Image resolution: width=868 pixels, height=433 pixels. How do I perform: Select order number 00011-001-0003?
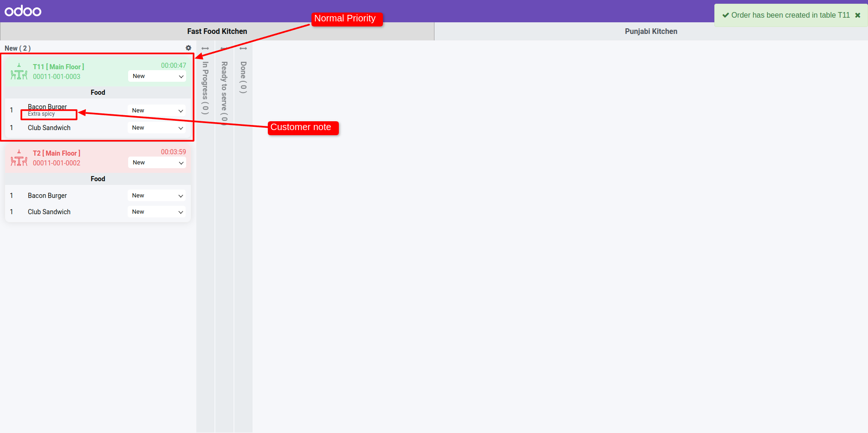click(x=57, y=77)
